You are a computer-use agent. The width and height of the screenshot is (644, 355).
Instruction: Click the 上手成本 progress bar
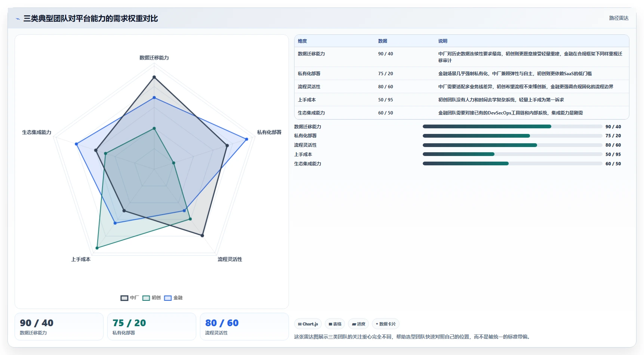coord(512,154)
